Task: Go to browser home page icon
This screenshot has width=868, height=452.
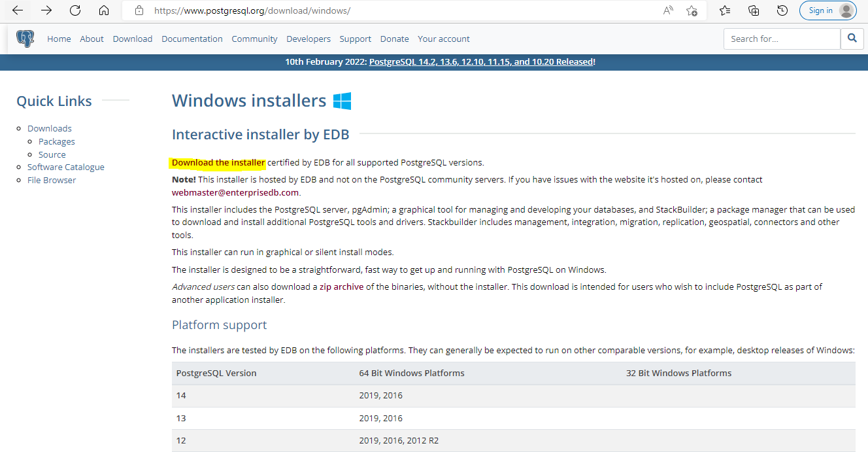Action: pos(103,10)
